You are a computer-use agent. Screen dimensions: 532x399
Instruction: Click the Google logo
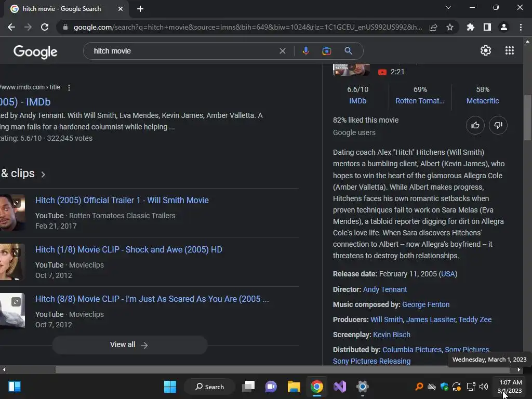pyautogui.click(x=35, y=51)
